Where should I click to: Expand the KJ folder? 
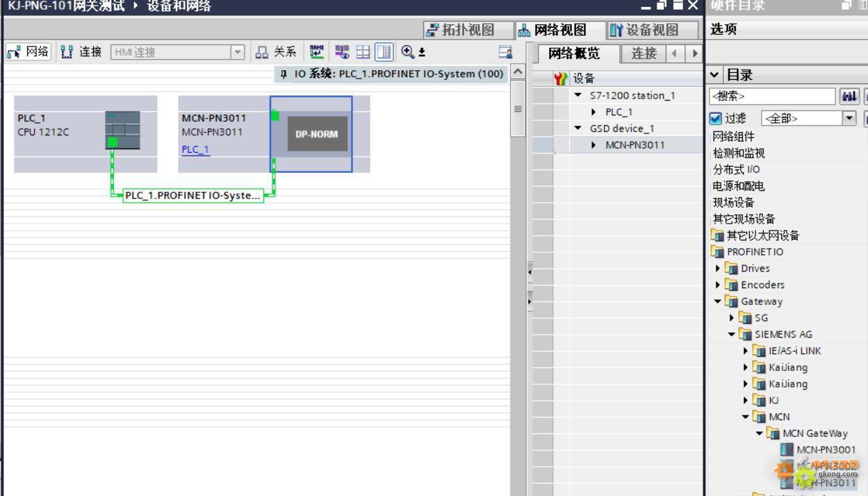[746, 400]
